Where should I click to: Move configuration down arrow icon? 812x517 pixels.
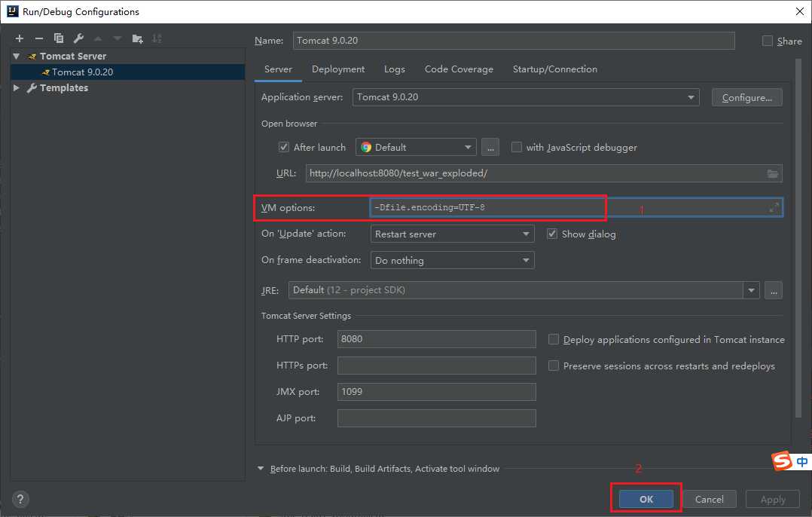coord(118,38)
